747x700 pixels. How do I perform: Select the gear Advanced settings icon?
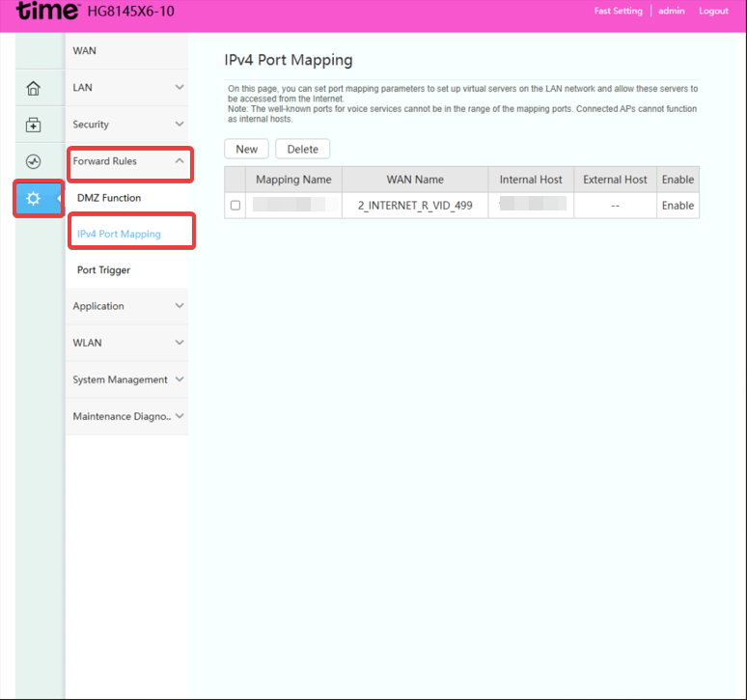[34, 198]
